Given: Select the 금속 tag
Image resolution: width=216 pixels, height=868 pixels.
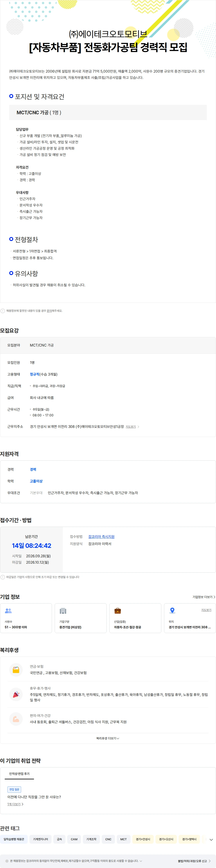Looking at the screenshot, I should pyautogui.click(x=59, y=839).
